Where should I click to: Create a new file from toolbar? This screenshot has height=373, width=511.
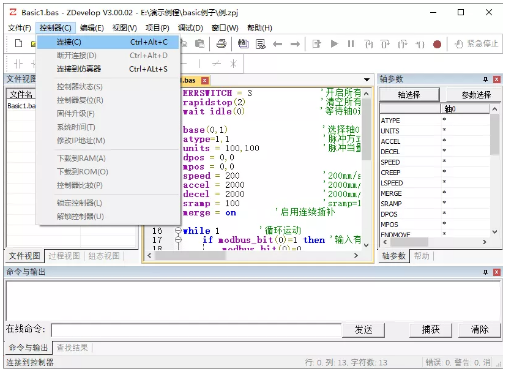click(x=19, y=43)
